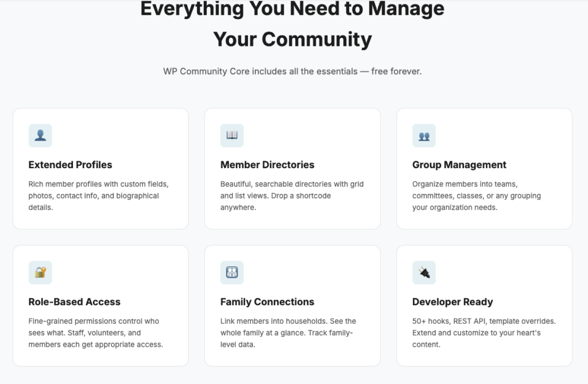This screenshot has width=588, height=384.
Task: Select the Extended Profiles heading
Action: coord(70,165)
